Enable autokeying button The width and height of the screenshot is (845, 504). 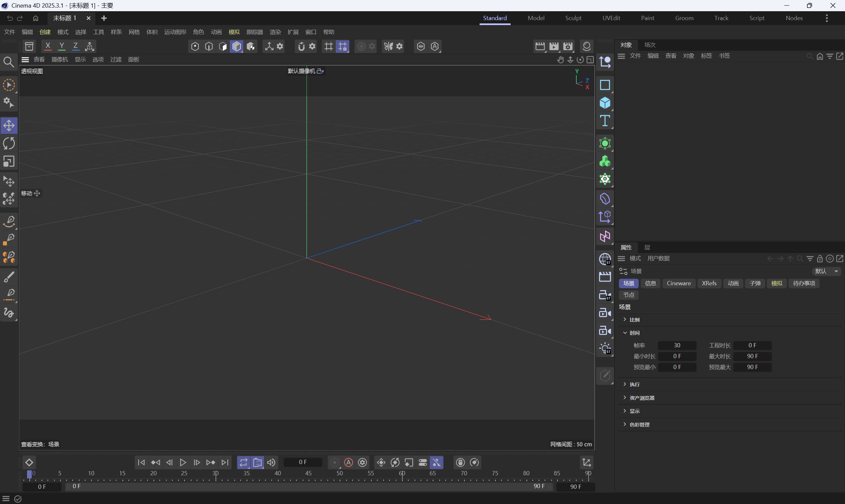pyautogui.click(x=349, y=462)
